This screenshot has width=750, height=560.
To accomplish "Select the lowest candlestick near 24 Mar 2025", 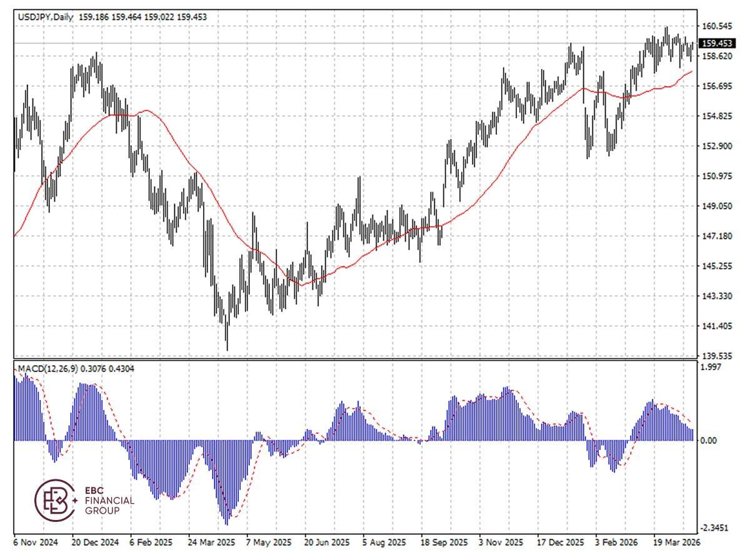I will pos(227,337).
